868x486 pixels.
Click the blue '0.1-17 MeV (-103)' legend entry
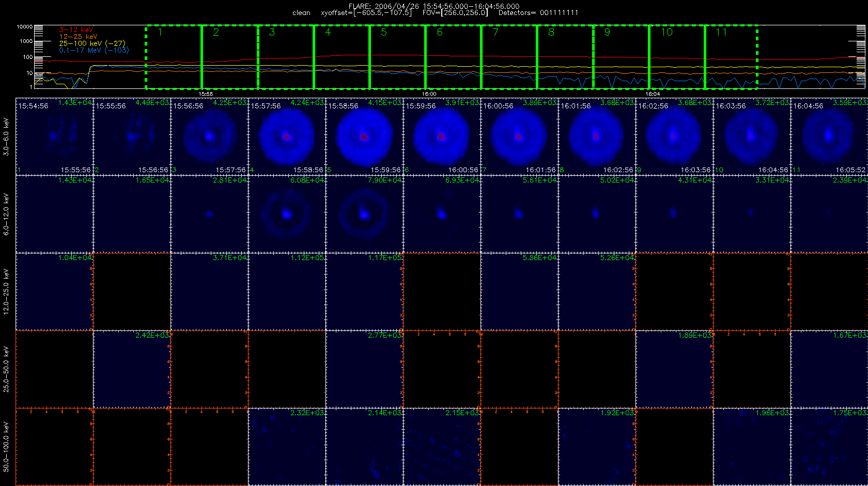[94, 50]
